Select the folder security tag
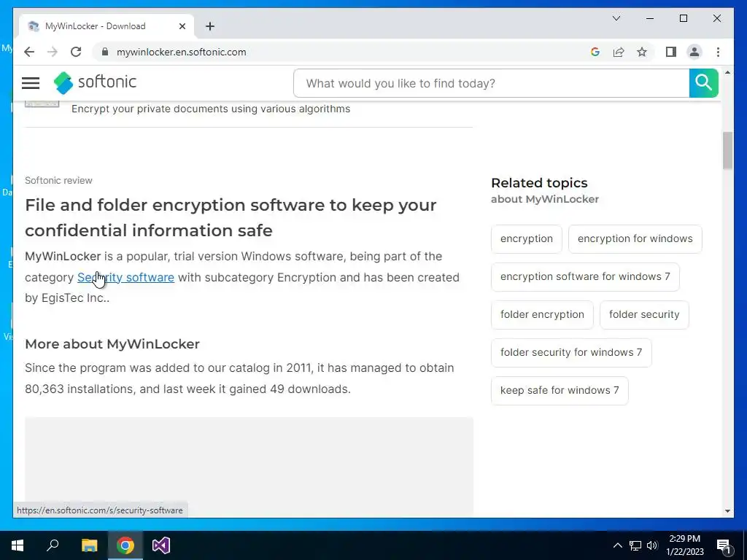 644,314
